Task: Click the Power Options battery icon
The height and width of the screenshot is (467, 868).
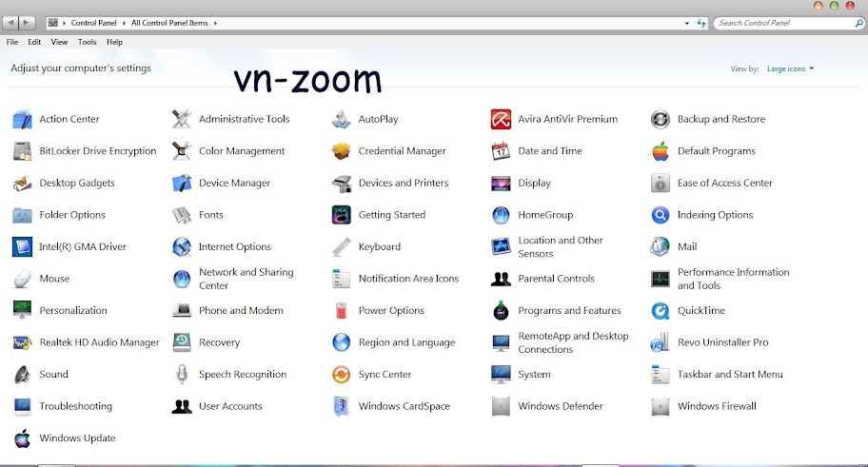Action: tap(341, 311)
